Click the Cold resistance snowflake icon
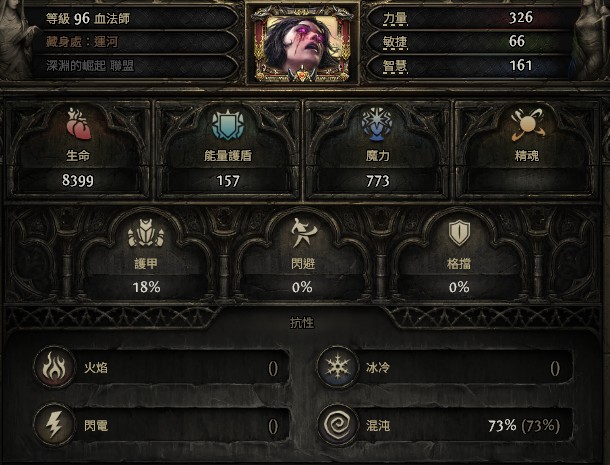The width and height of the screenshot is (610, 465). (x=337, y=367)
